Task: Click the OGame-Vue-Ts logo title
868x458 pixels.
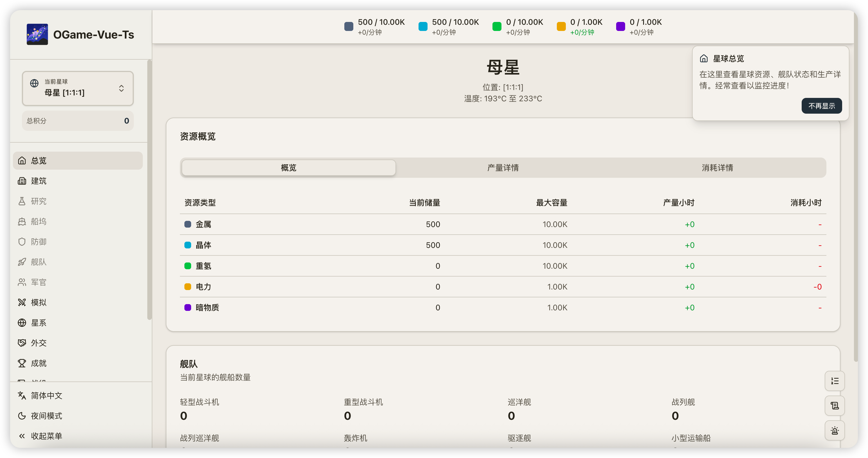Action: [93, 34]
